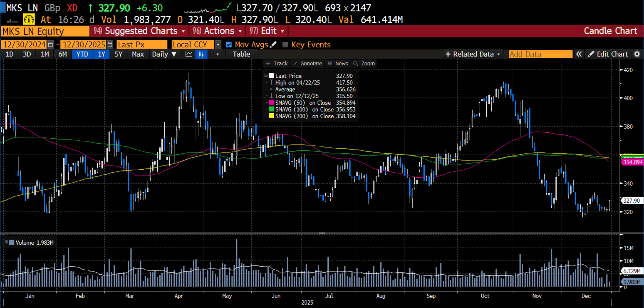Collapse the Volume panel legend toggle
The width and height of the screenshot is (644, 308).
[6, 242]
